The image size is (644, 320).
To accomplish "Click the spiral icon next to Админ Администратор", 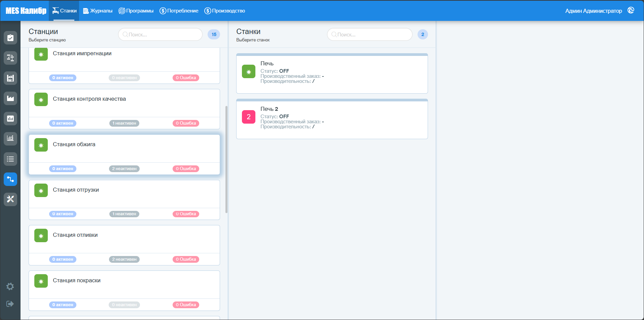I will pyautogui.click(x=631, y=10).
